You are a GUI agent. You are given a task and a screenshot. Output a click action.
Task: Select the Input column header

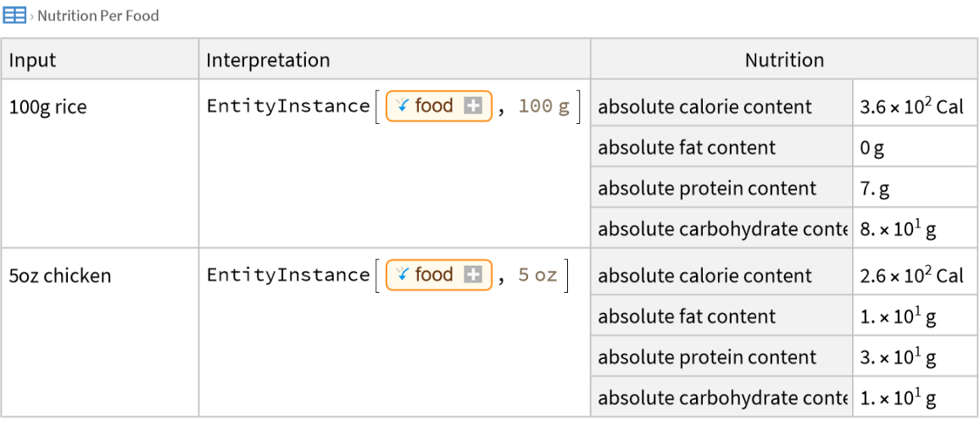(32, 60)
